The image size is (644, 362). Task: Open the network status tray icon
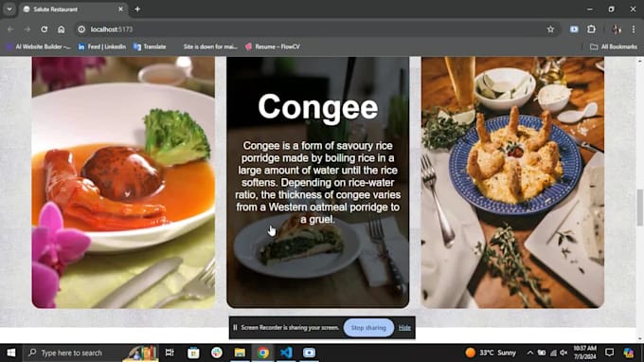coord(553,353)
